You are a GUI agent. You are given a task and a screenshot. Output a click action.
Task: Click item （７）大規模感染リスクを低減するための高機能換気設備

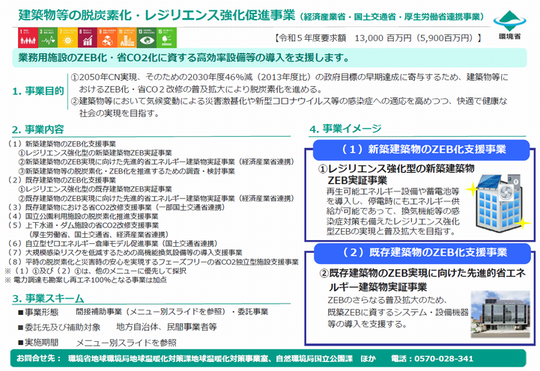point(125,253)
